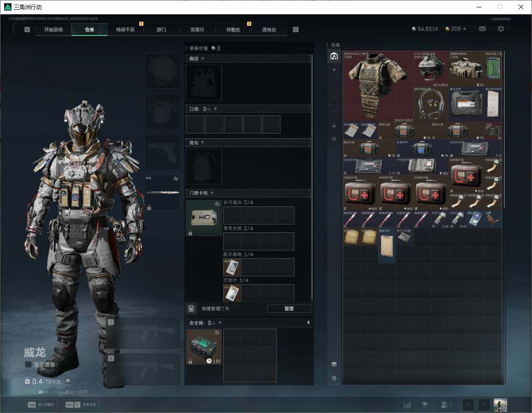
Task: Open the mail envelope icon
Action: 483,29
